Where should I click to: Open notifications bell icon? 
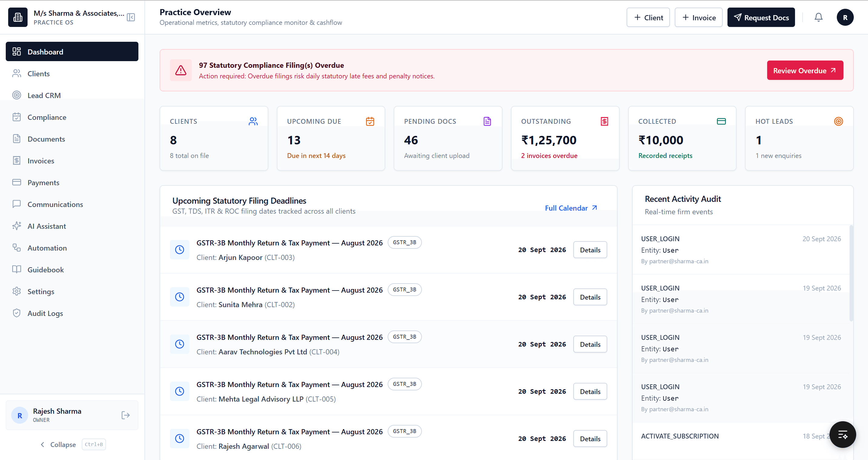coord(818,17)
